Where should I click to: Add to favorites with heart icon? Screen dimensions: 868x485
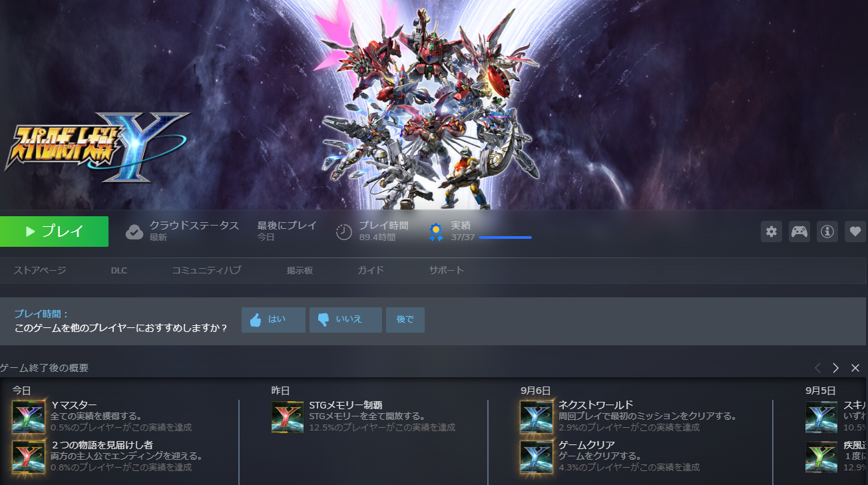(x=855, y=232)
